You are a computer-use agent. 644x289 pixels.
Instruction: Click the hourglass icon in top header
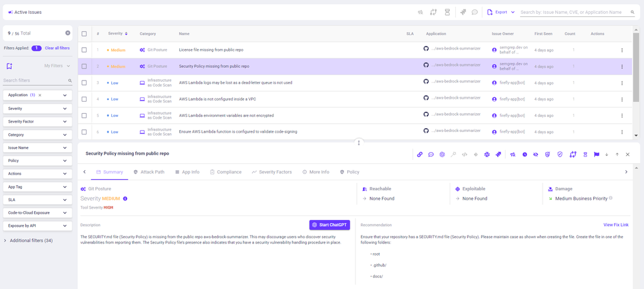(447, 13)
